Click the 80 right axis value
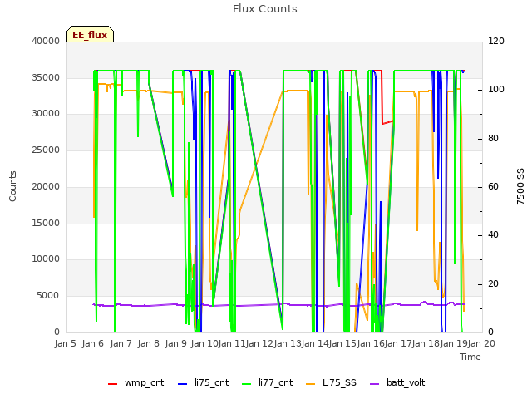Screen dimensions: 532x399 tap(493, 139)
